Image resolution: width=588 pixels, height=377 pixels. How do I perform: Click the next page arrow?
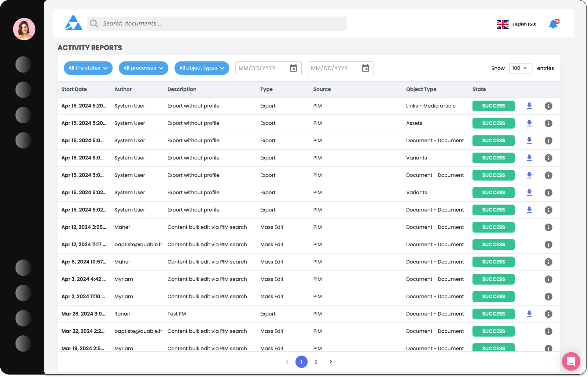331,362
